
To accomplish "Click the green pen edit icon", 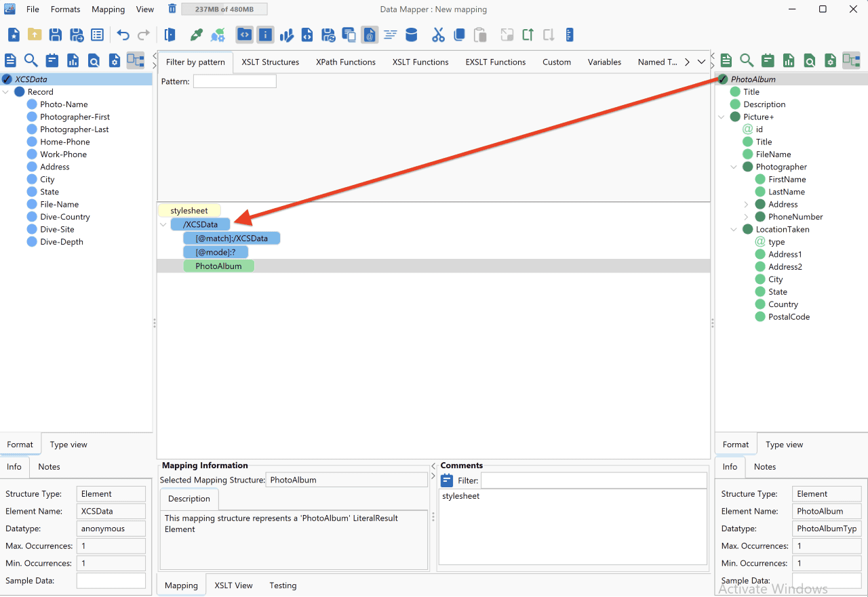I will click(197, 35).
